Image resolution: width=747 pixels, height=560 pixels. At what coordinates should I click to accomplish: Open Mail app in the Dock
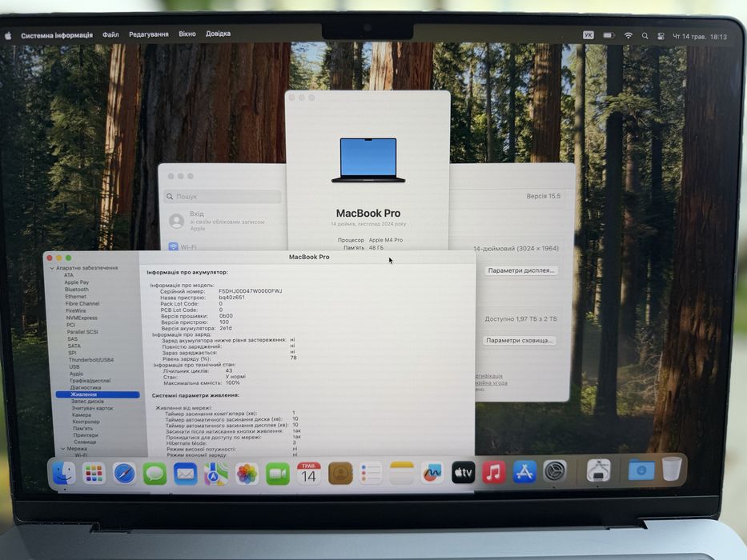(x=185, y=474)
